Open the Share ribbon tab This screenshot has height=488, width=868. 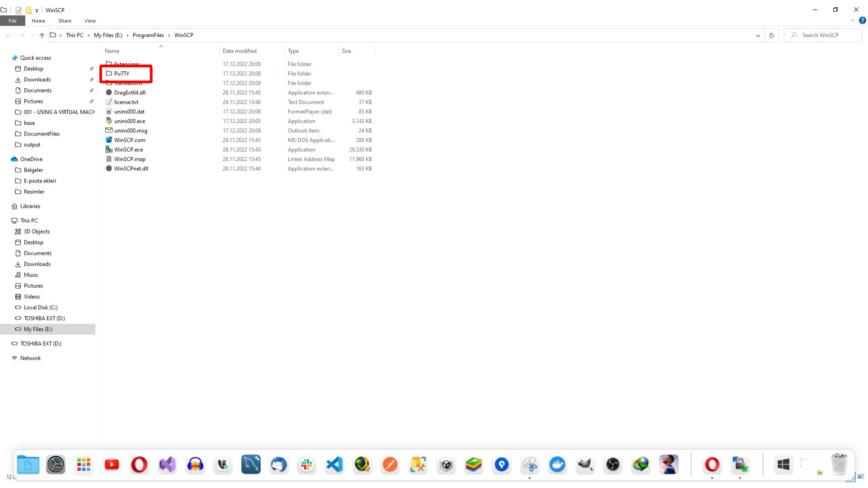65,21
